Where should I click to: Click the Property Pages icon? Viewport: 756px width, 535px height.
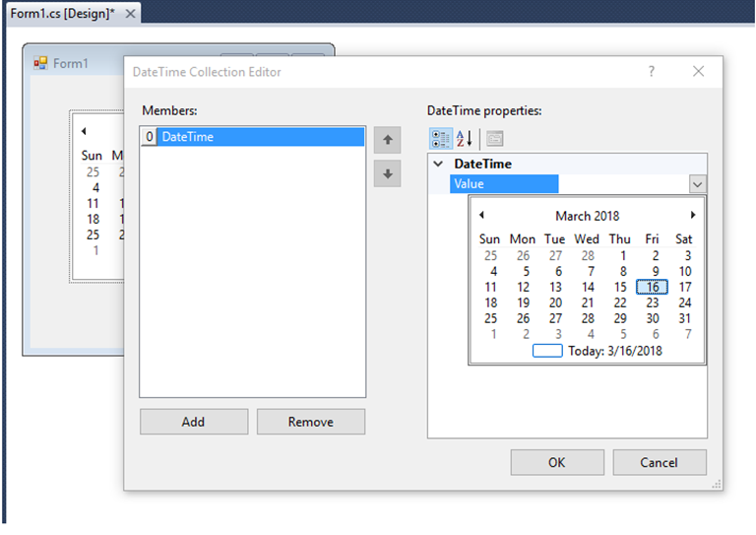click(495, 139)
